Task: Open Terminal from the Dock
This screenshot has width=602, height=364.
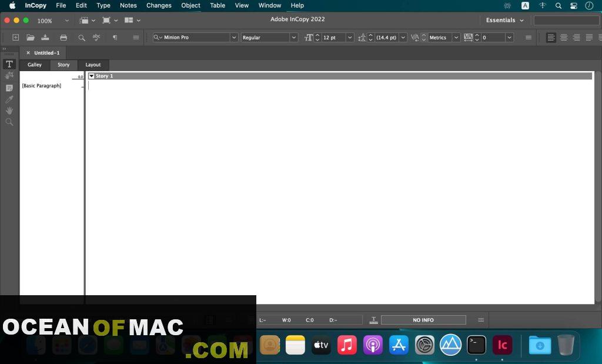Action: pos(476,345)
